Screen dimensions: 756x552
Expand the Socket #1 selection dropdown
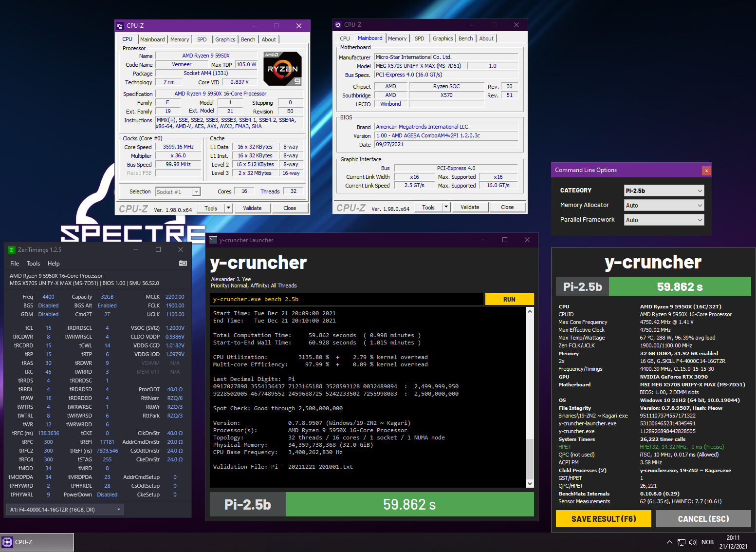178,191
